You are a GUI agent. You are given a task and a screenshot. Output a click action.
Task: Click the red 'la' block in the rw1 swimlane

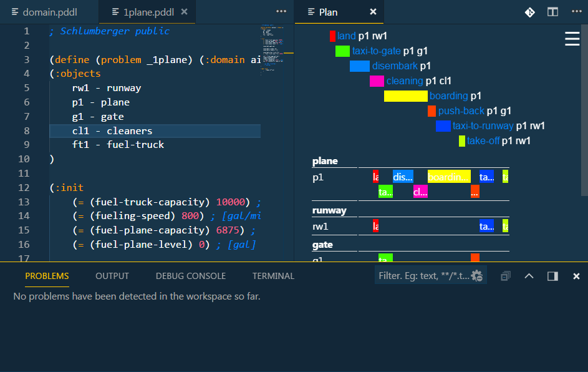pyautogui.click(x=375, y=226)
